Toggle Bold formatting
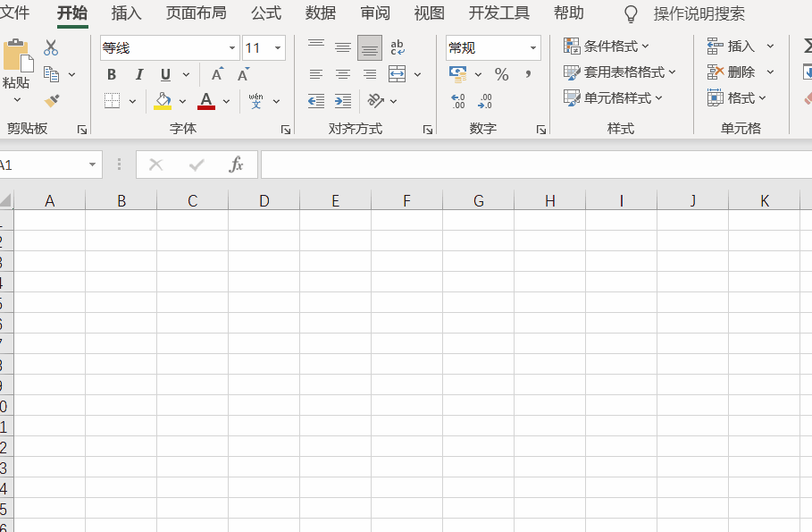 click(112, 75)
